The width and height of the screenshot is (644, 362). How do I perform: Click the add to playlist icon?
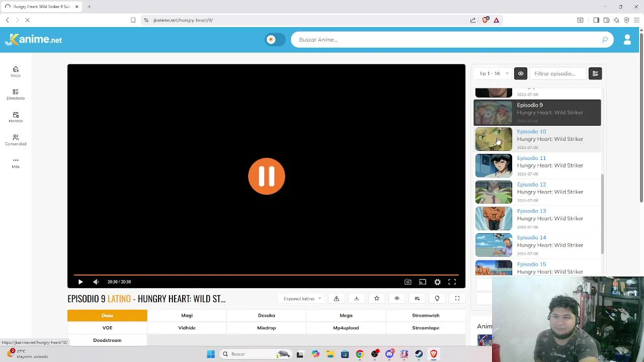417,299
